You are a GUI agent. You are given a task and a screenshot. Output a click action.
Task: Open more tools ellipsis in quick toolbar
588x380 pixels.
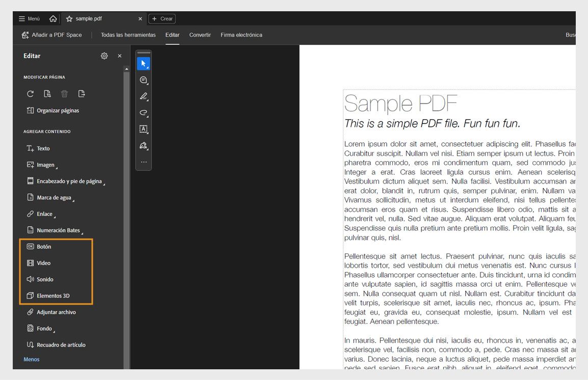(x=144, y=162)
